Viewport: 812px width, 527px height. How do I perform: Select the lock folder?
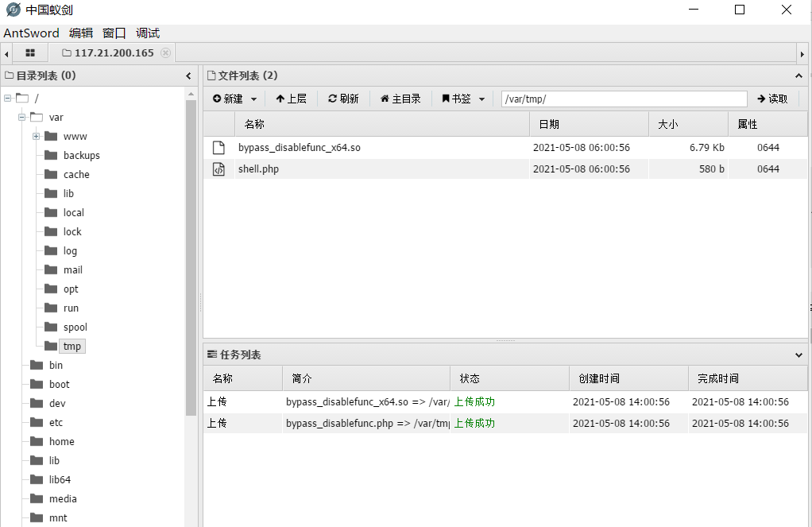pos(72,231)
